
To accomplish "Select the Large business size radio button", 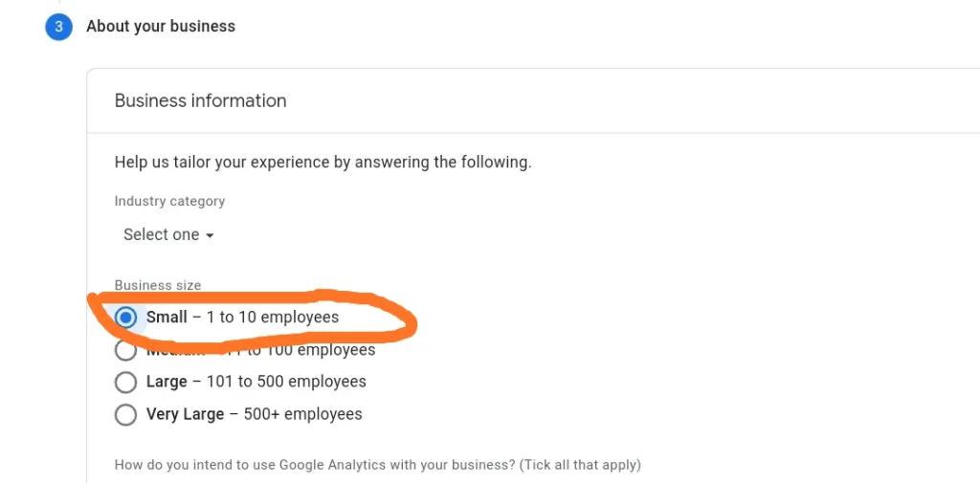I will (125, 382).
